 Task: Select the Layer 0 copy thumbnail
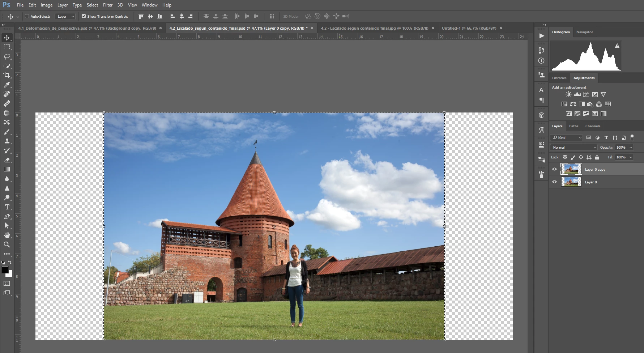point(571,169)
